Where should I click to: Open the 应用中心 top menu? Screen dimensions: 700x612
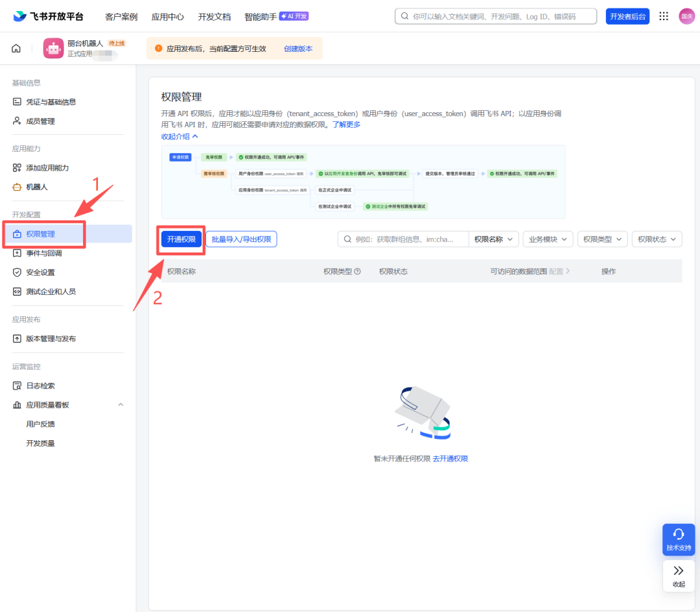point(167,16)
